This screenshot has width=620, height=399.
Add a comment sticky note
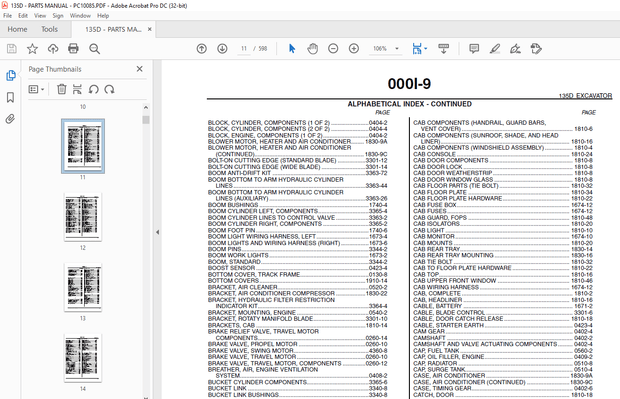(x=474, y=49)
